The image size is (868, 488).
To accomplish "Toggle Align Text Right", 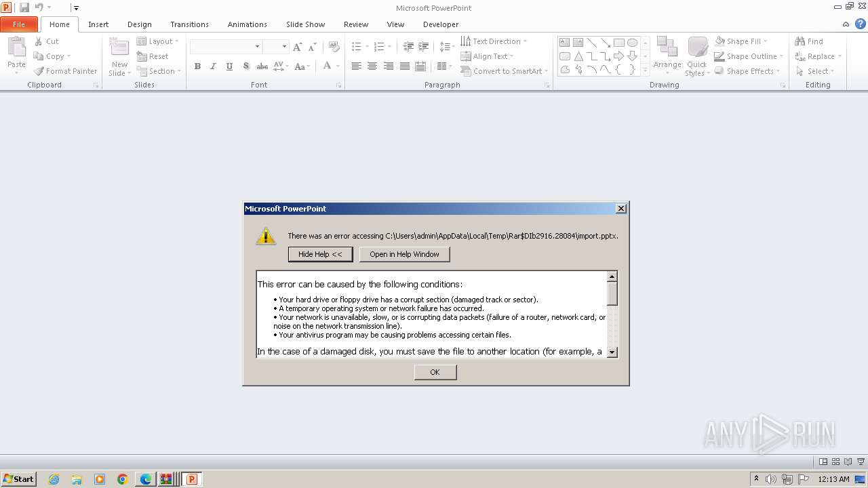I will pyautogui.click(x=389, y=66).
